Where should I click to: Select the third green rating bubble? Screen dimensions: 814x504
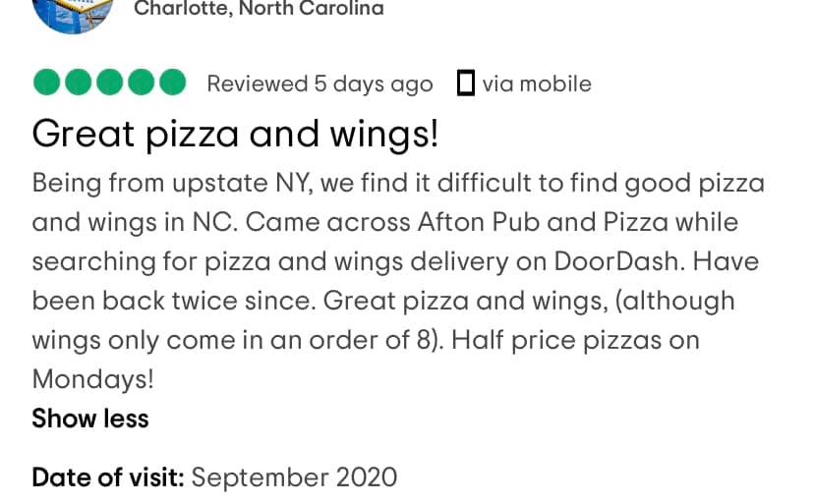[x=109, y=83]
